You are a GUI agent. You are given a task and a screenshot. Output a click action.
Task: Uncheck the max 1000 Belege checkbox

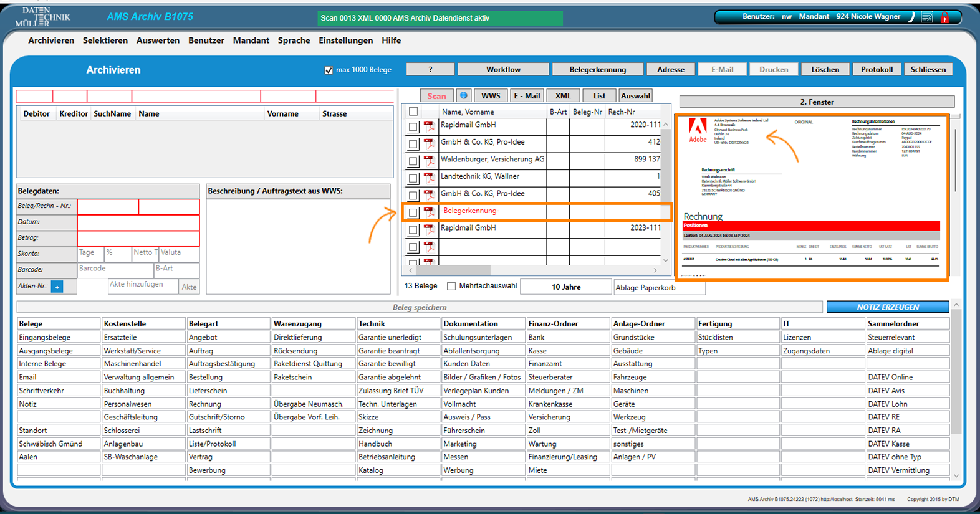point(329,70)
